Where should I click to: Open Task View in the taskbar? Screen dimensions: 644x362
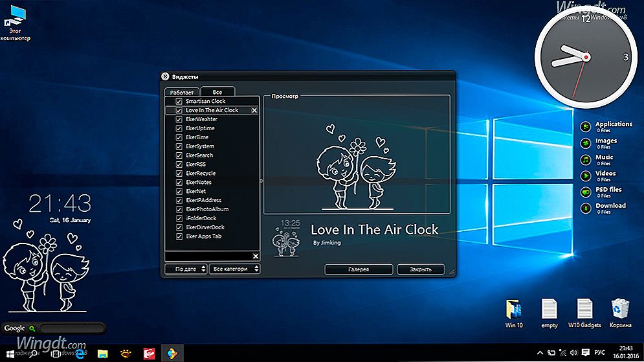[56, 354]
